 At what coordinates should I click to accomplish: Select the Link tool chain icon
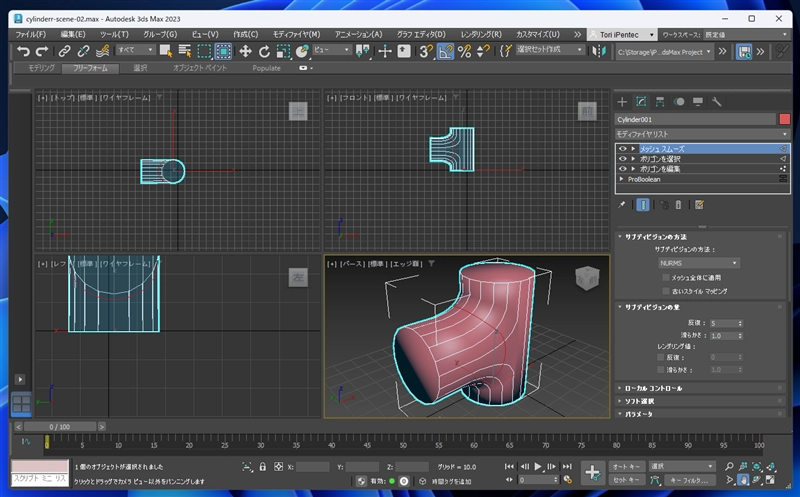tap(64, 51)
